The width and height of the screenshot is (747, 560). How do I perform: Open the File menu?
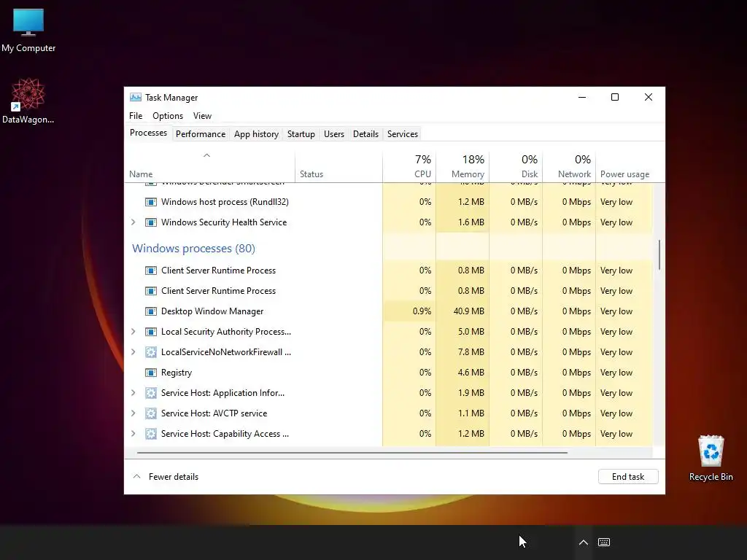click(x=136, y=116)
